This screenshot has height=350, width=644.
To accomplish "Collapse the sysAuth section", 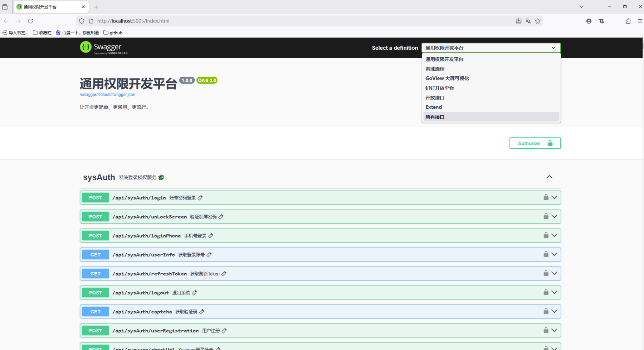I will coord(549,177).
